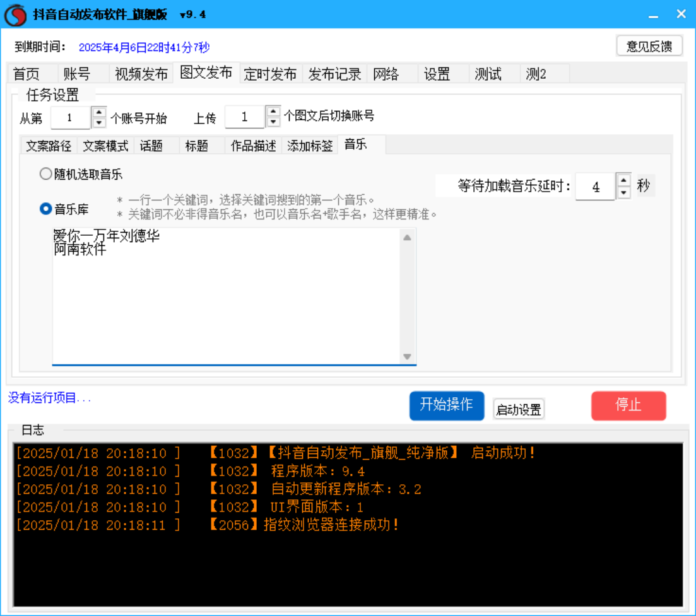This screenshot has height=616, width=696.
Task: Decrease the starting account number stepper
Action: 99,123
